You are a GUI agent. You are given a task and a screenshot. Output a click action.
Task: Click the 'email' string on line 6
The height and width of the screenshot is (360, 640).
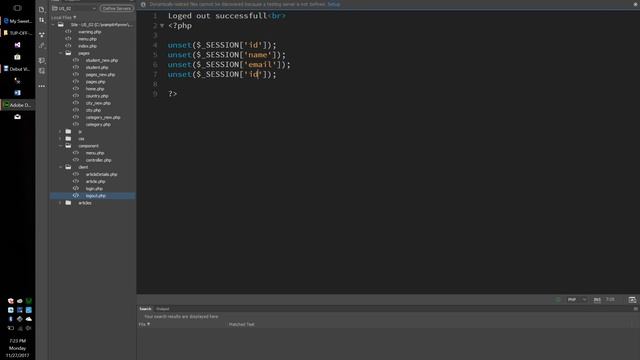coord(260,64)
